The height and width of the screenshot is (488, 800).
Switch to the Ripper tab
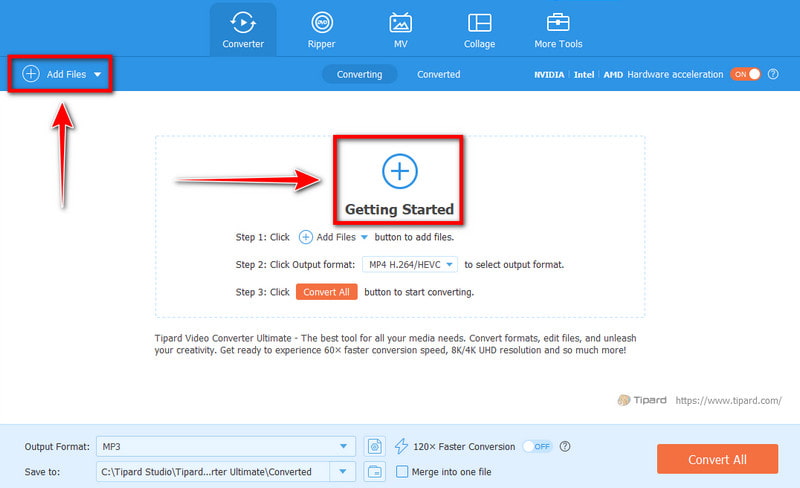[321, 31]
